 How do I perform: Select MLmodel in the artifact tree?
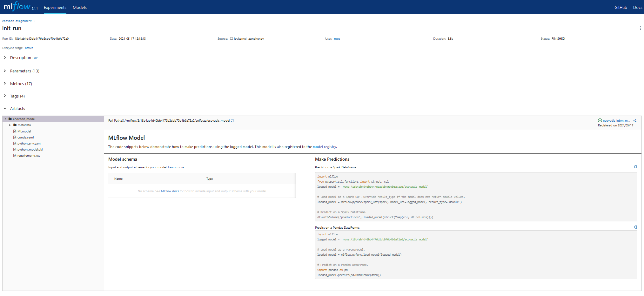click(24, 131)
